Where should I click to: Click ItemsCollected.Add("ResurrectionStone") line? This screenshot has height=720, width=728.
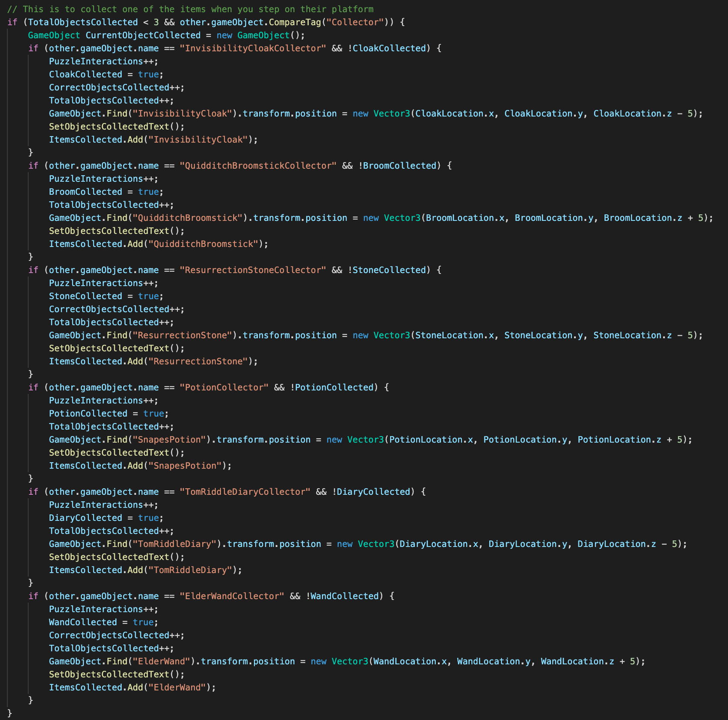[154, 361]
